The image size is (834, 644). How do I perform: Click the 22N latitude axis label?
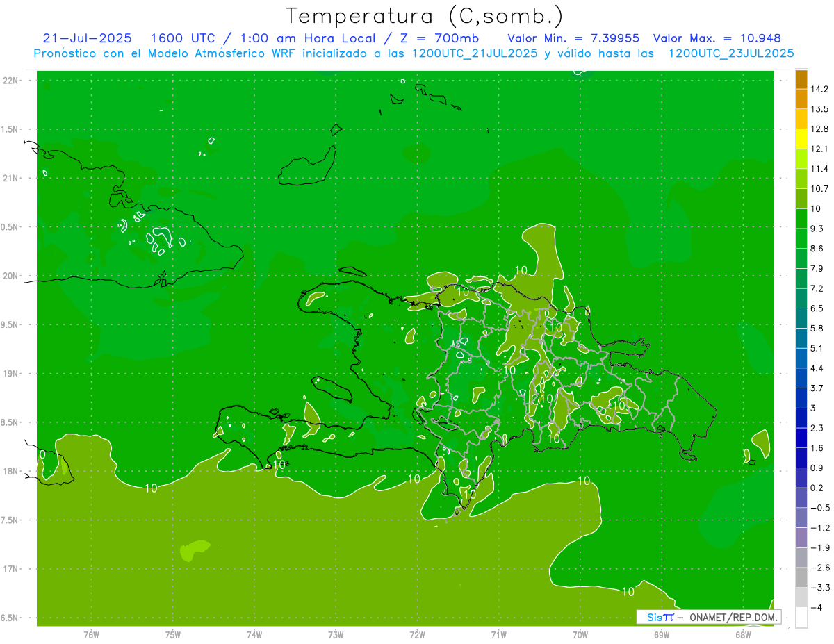(10, 81)
